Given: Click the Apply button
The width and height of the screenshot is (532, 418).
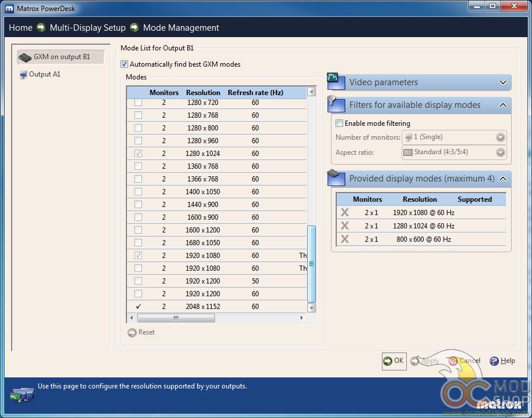Looking at the screenshot, I should click(x=425, y=361).
